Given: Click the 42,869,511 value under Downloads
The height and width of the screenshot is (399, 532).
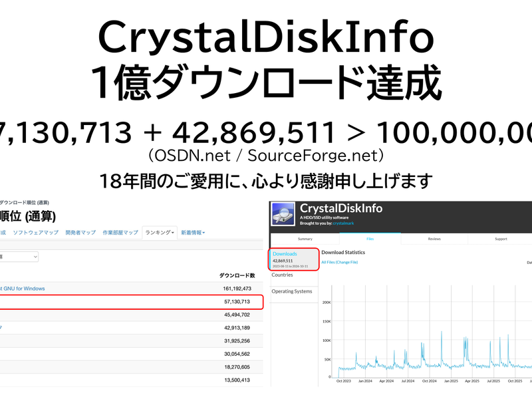Looking at the screenshot, I should pos(283,261).
